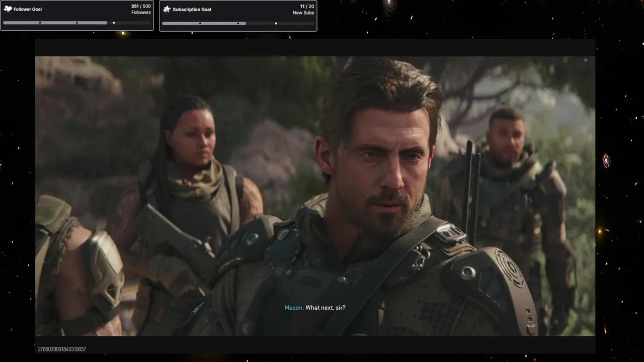Screen dimensions: 644x362
Task: Click the ID number 2786039091840319057
Action: [x=62, y=349]
